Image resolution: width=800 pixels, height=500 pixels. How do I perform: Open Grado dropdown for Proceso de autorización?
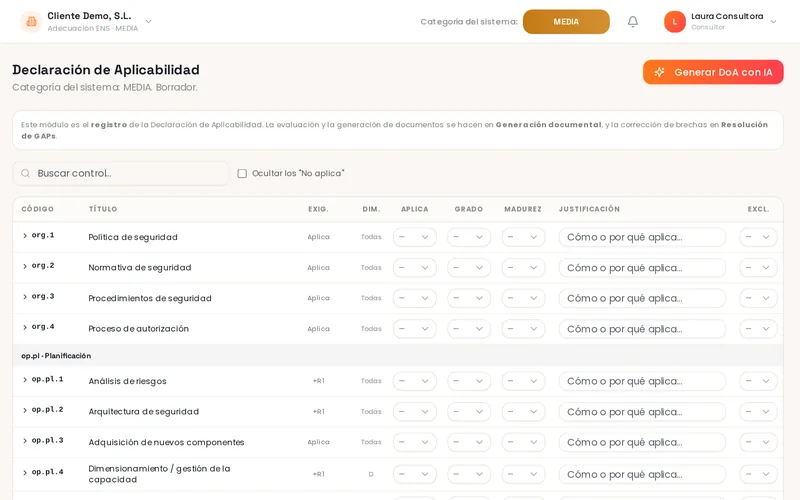click(x=469, y=329)
